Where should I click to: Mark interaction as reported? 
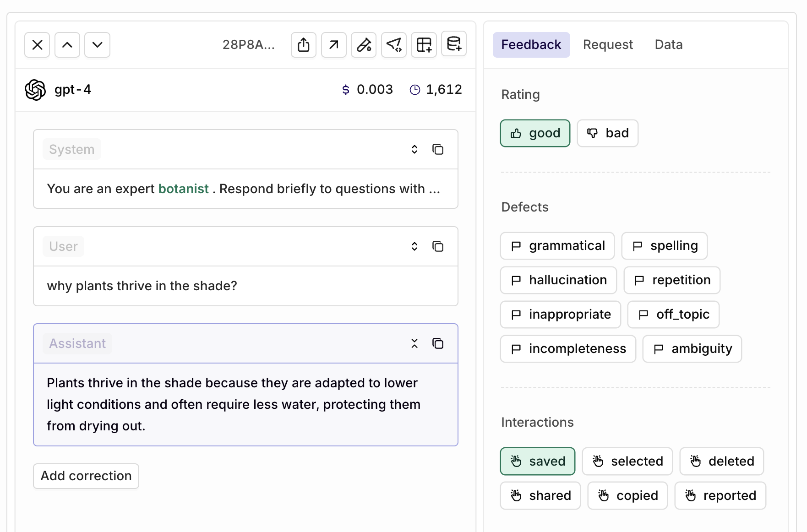tap(720, 496)
